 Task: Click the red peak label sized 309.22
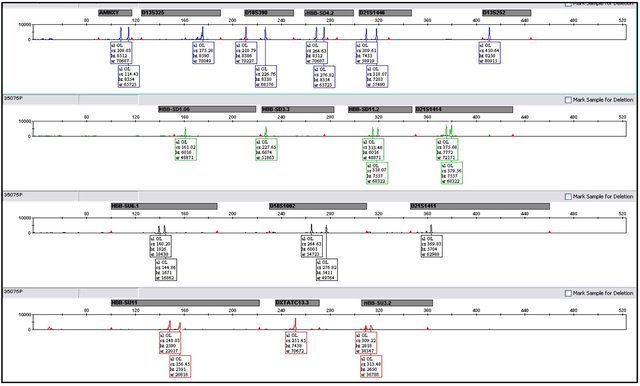(x=366, y=343)
